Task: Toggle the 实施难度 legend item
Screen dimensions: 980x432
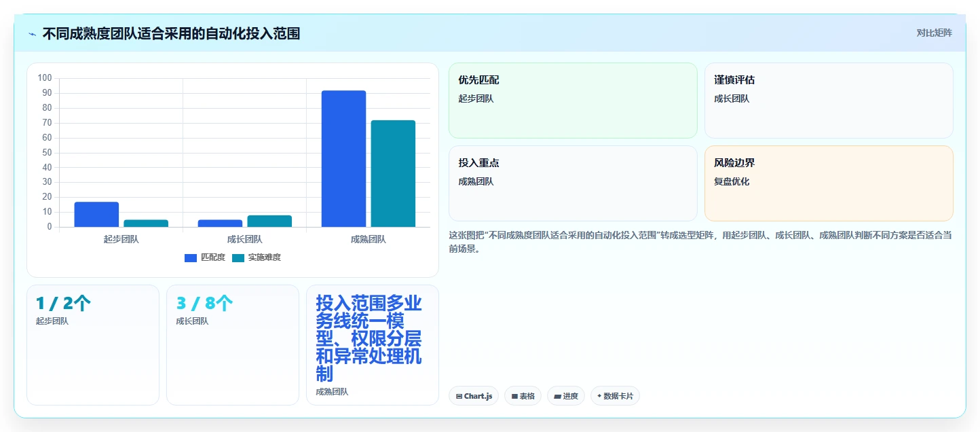Action: (x=257, y=257)
